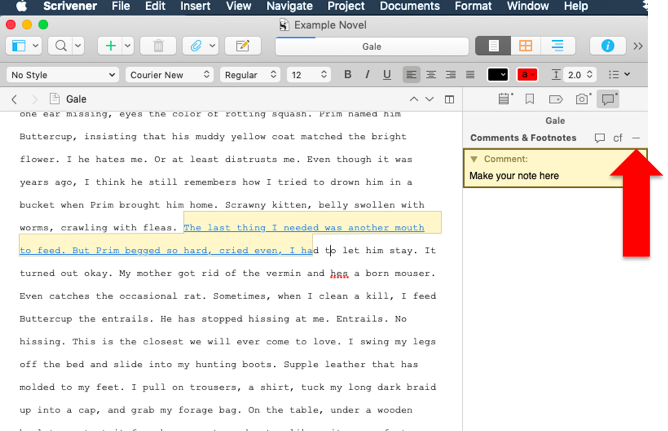
Task: Toggle italic formatting
Action: pos(367,75)
